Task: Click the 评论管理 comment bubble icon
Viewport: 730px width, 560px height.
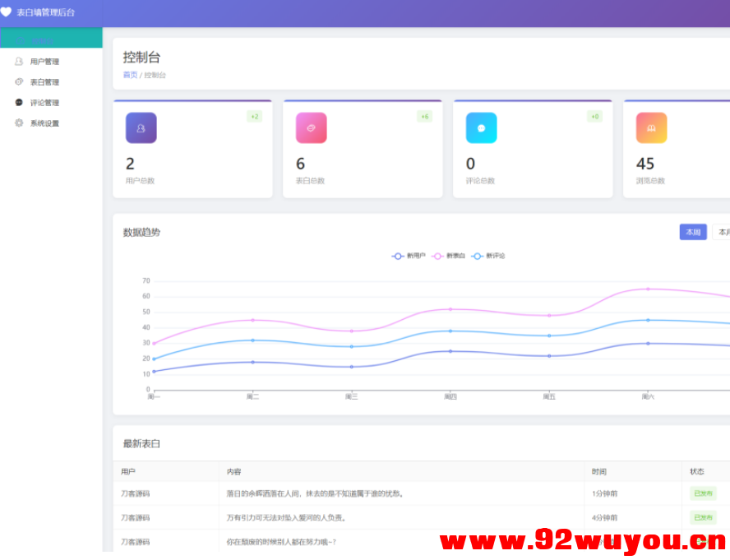Action: tap(19, 102)
